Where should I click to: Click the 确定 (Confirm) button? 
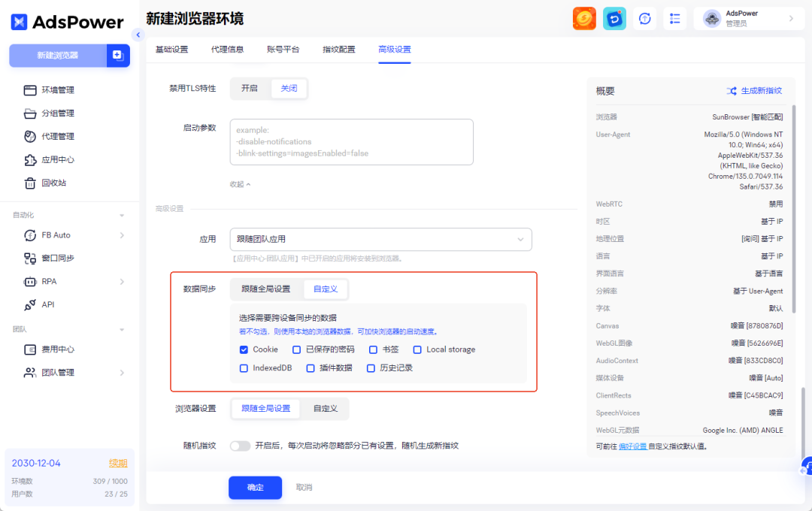[x=254, y=487]
